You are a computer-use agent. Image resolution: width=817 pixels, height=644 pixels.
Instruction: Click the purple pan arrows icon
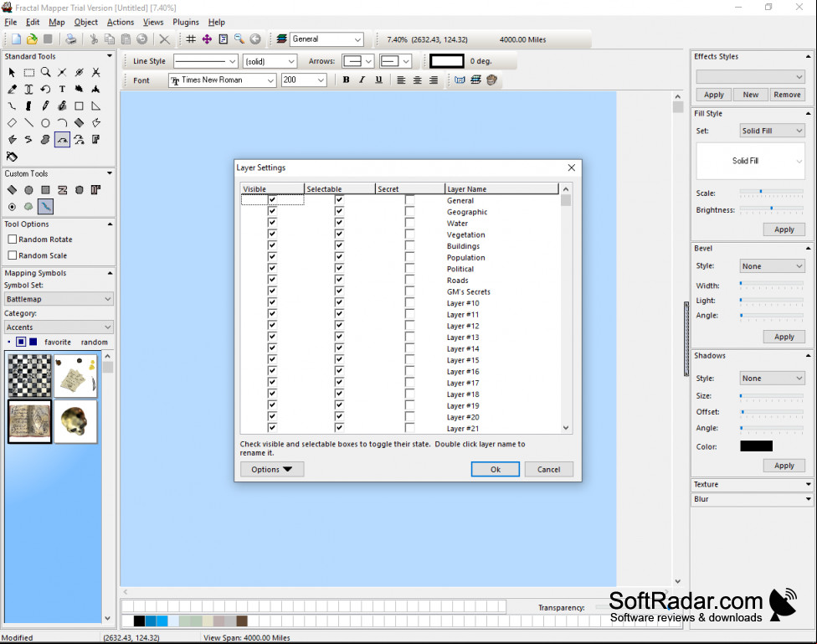[207, 39]
